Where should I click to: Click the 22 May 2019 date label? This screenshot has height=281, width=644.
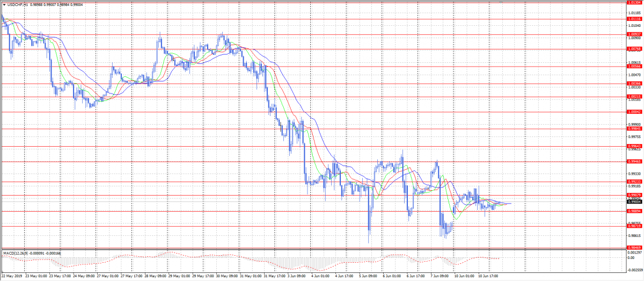click(11, 276)
